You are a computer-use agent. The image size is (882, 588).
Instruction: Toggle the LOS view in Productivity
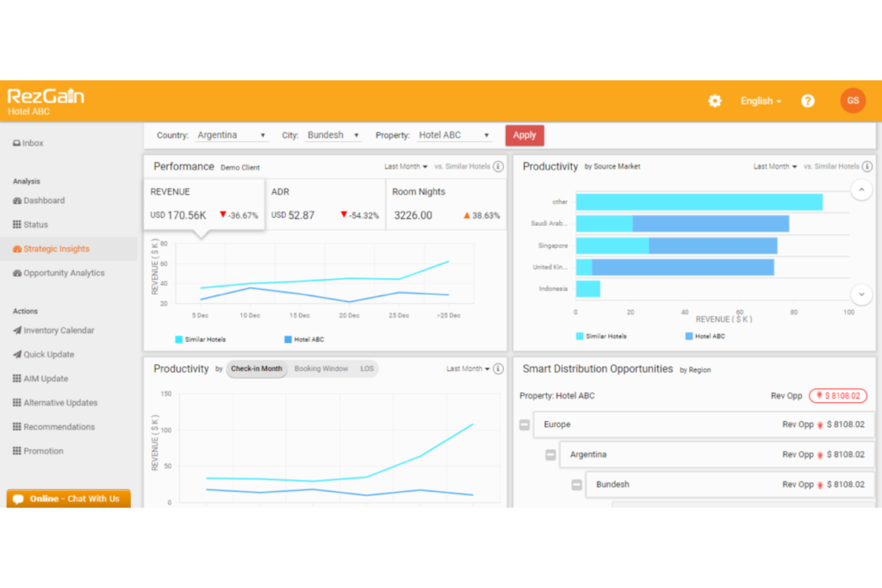tap(367, 369)
